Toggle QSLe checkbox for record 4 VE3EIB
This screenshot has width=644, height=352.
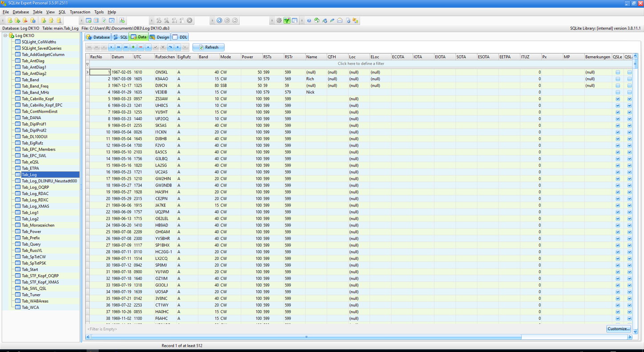point(618,92)
